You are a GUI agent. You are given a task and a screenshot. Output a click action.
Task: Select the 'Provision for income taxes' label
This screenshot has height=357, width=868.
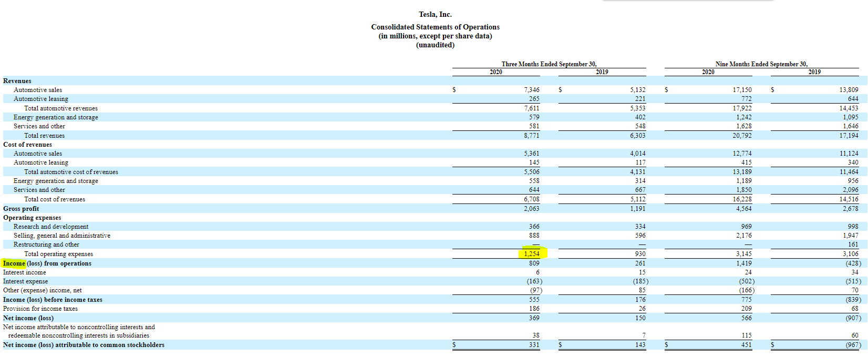point(40,309)
